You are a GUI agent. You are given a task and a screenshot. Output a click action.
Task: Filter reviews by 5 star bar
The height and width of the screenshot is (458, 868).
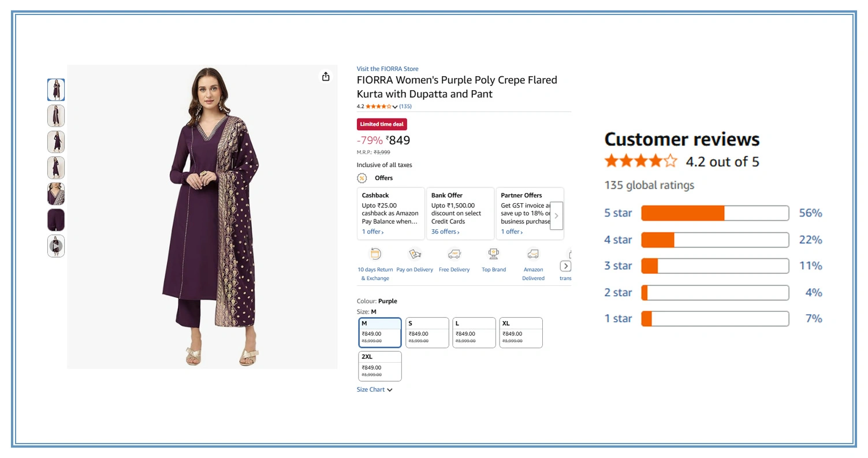pyautogui.click(x=714, y=213)
